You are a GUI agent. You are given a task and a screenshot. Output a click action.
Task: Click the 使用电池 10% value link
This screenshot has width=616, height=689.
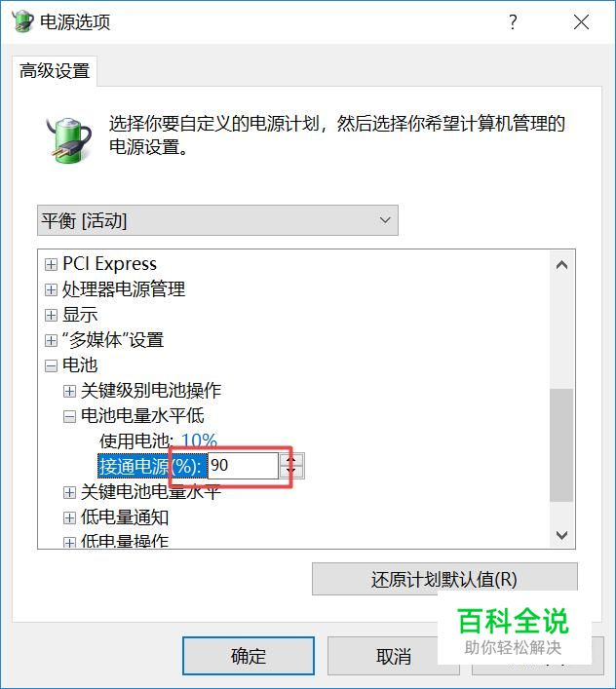pos(199,440)
